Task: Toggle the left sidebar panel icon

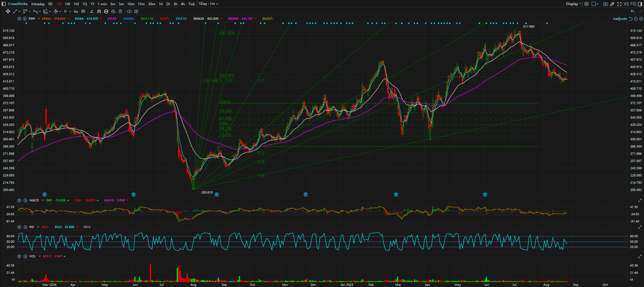Action: point(4,4)
